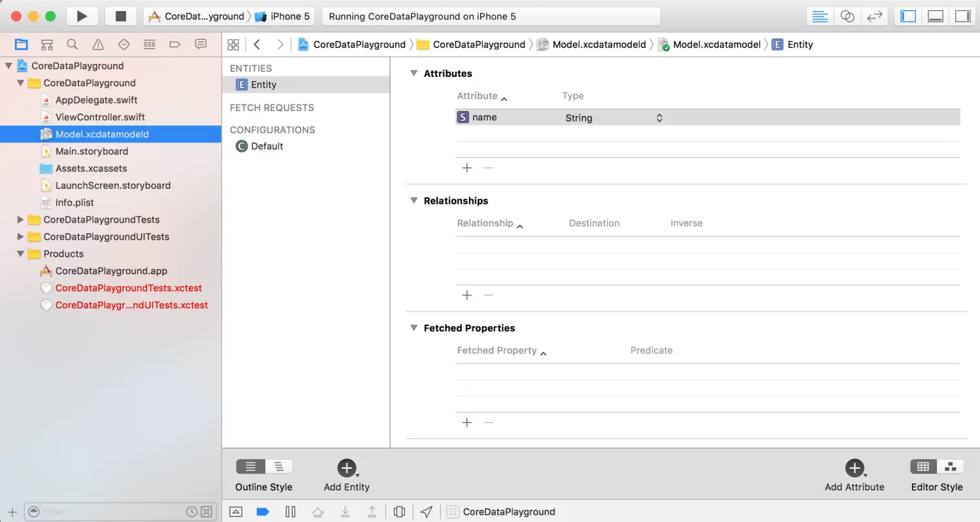Click the navigator Filter field
The image size is (980, 522).
tap(120, 512)
